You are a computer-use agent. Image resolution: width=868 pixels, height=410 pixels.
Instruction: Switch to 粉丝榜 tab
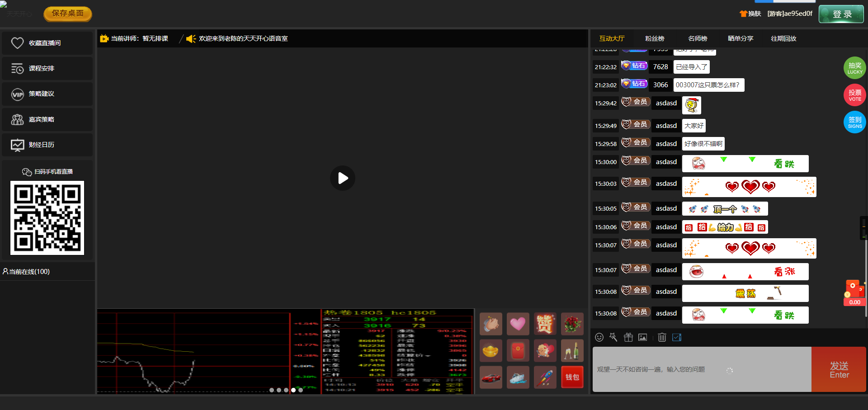[655, 38]
